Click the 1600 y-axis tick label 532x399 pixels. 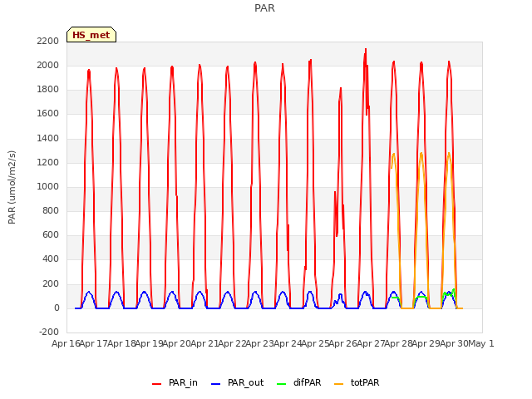48,114
